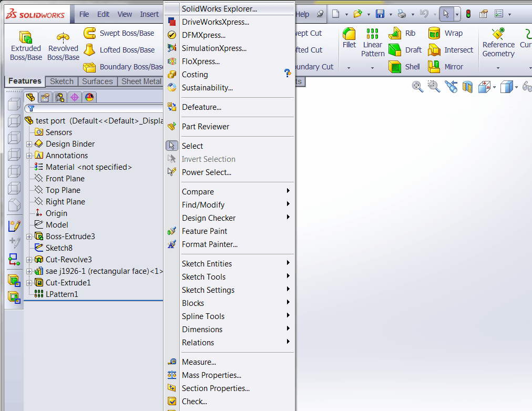Select the Mirror feature tool

tap(445, 67)
